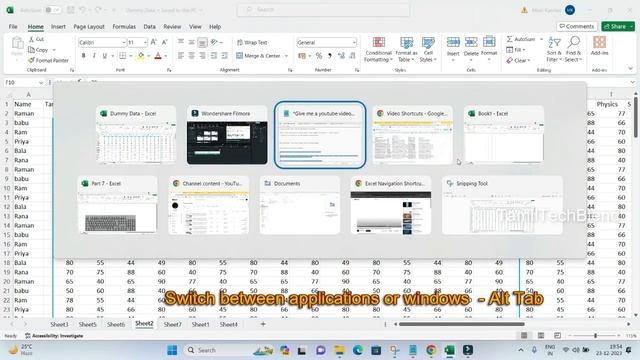The image size is (640, 360).
Task: Open the File menu
Action: [13, 27]
